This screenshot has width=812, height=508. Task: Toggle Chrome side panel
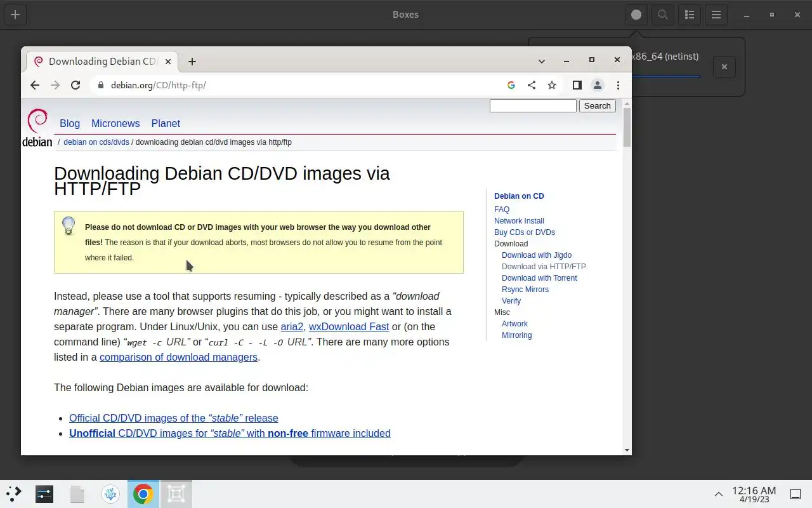[577, 85]
